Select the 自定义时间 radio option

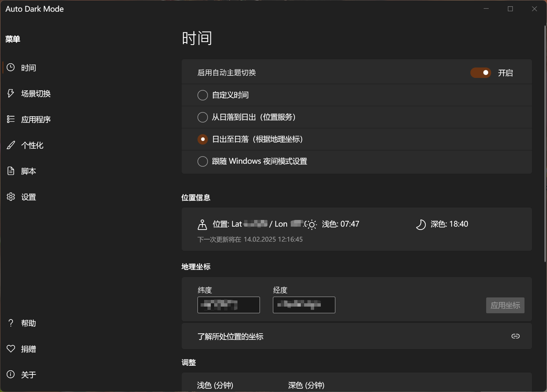point(202,95)
